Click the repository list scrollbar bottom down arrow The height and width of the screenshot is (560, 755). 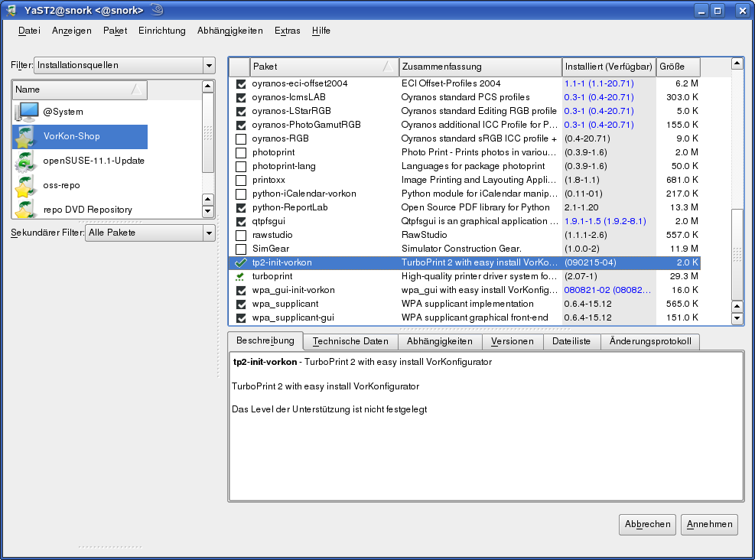[207, 211]
